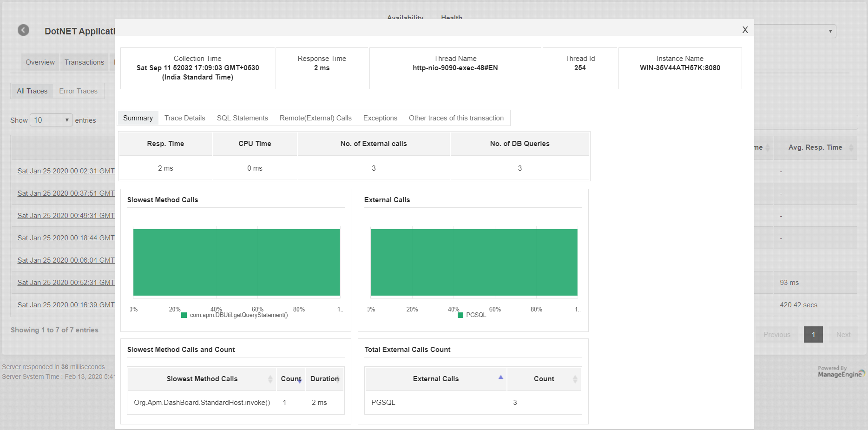Go to pagination page 1
Viewport: 868px width, 430px height.
[x=813, y=335]
